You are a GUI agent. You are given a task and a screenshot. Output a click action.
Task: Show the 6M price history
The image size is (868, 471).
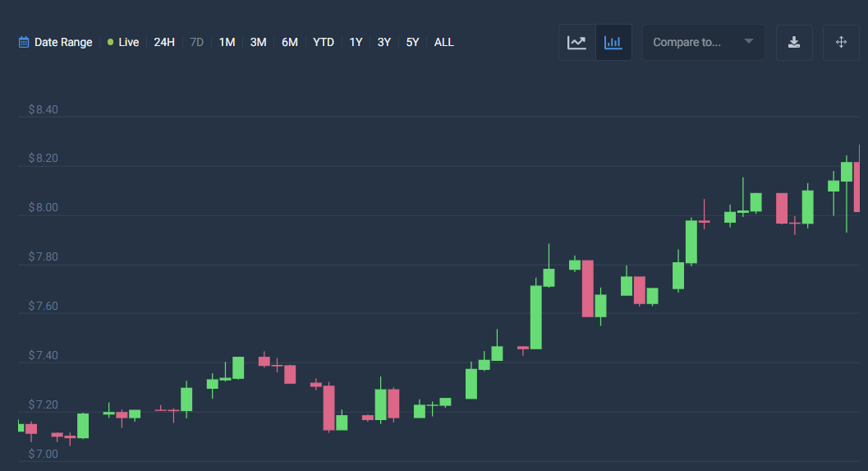pos(290,42)
